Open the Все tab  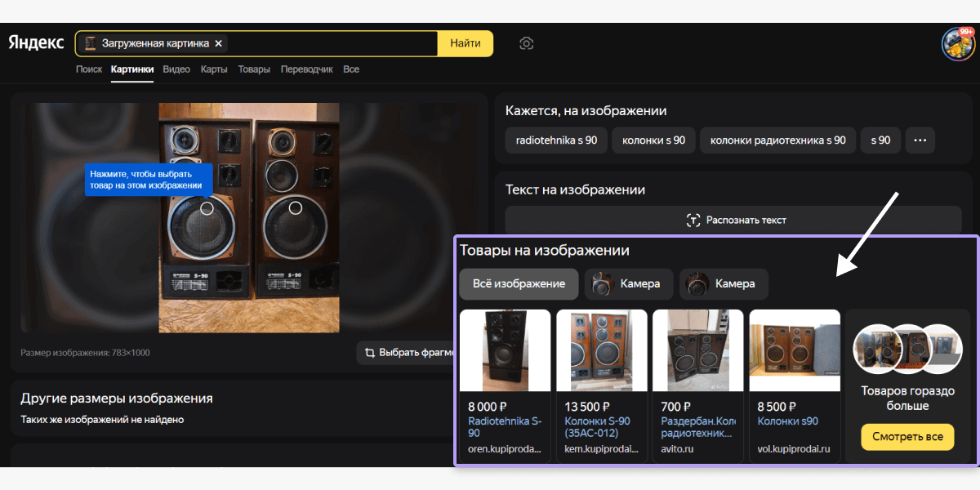point(351,69)
